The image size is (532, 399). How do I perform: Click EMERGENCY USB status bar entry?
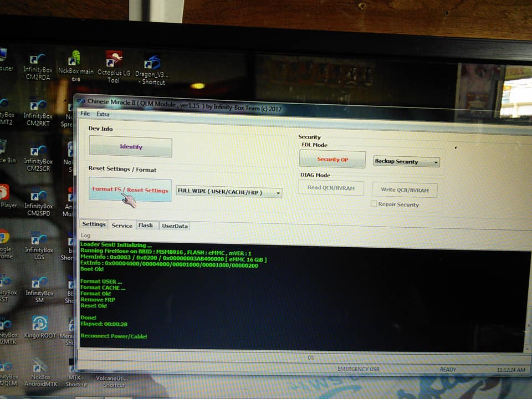[359, 369]
